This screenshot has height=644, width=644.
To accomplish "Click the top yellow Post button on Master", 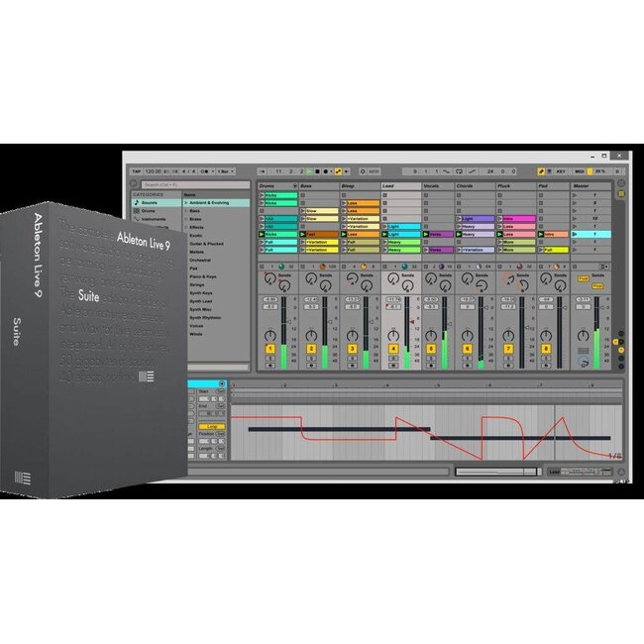I will point(583,278).
